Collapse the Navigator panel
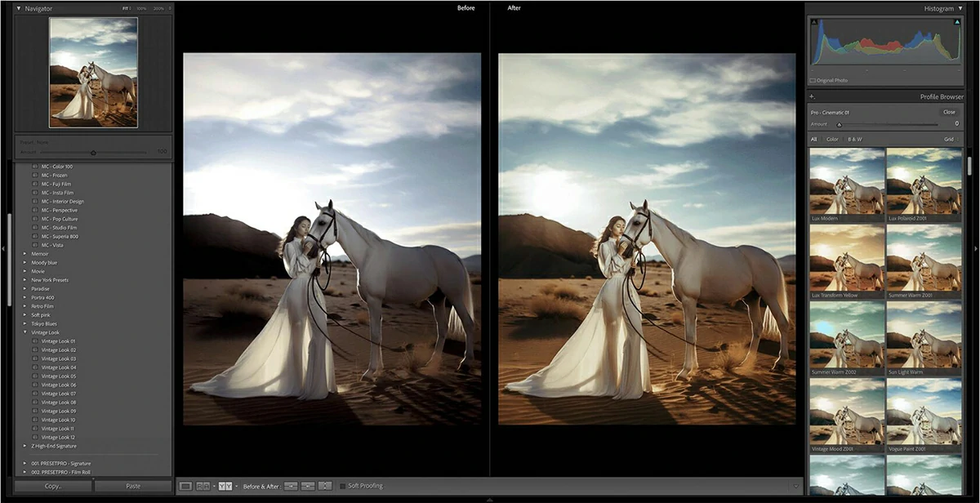Screen dimensions: 980x503 [19, 8]
